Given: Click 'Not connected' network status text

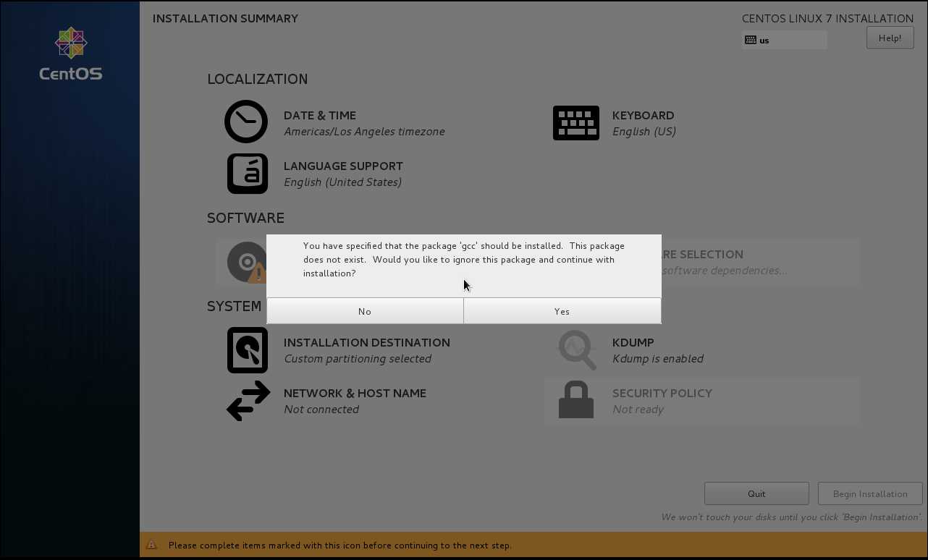Looking at the screenshot, I should coord(321,410).
